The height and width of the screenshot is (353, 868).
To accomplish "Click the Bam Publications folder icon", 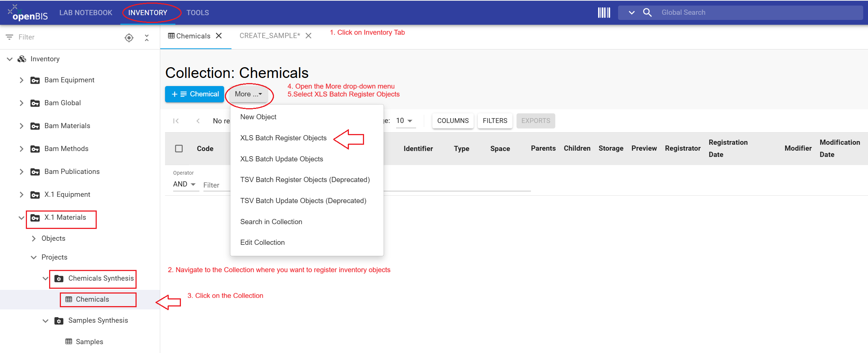I will click(35, 172).
